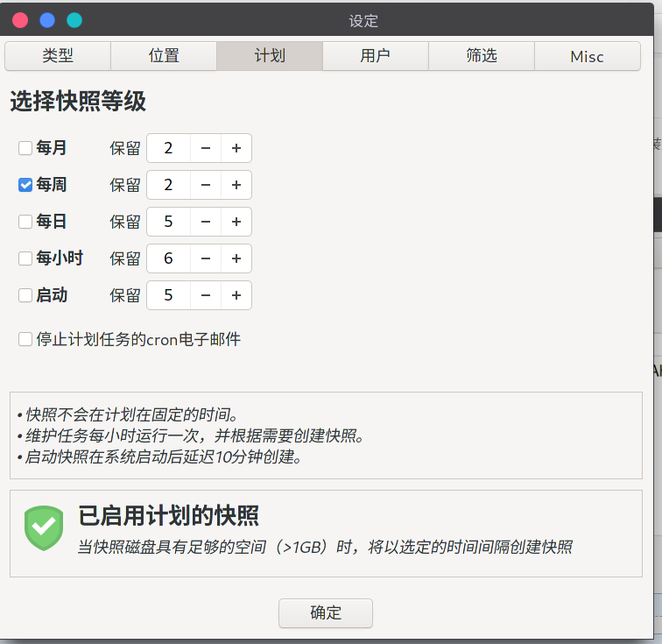The image size is (662, 644).
Task: Increase 每小时 retention count with plus
Action: 236,258
